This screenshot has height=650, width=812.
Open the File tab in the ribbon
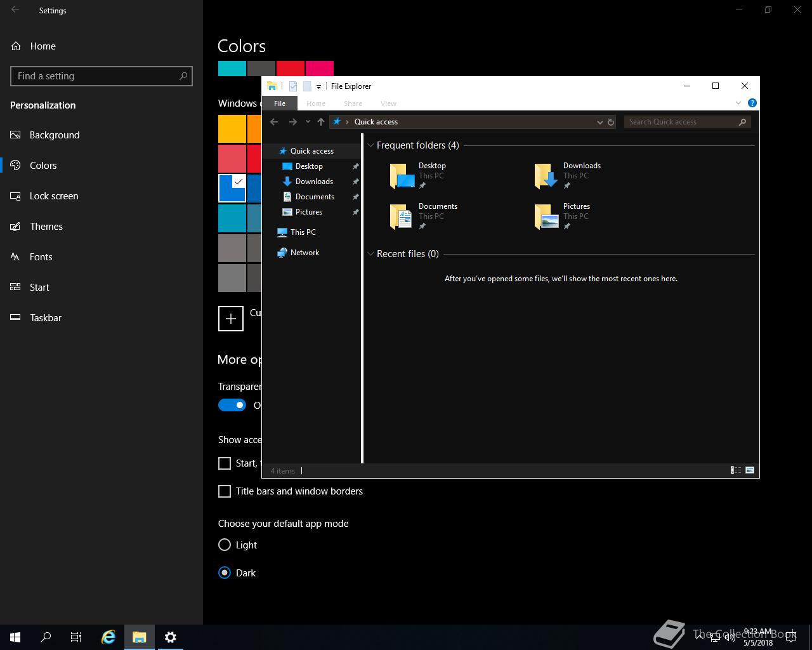coord(280,103)
